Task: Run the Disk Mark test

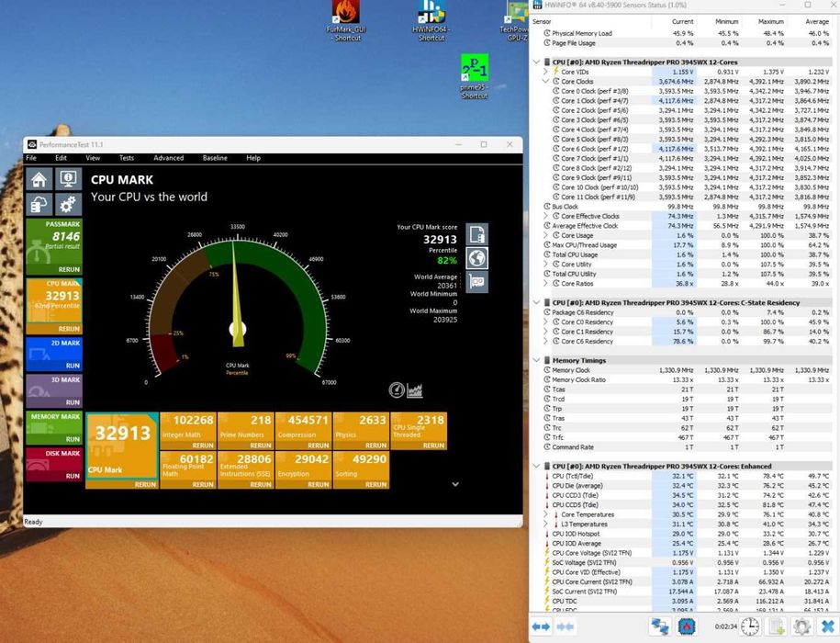Action: [x=73, y=476]
